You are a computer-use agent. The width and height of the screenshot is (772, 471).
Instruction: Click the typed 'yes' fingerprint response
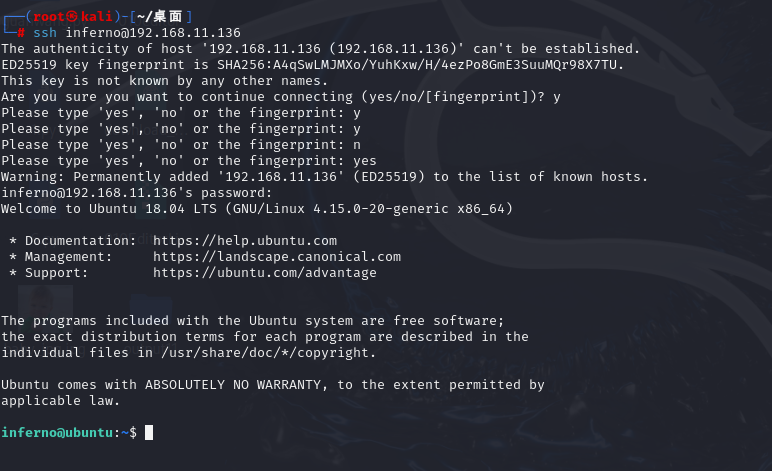pos(365,161)
